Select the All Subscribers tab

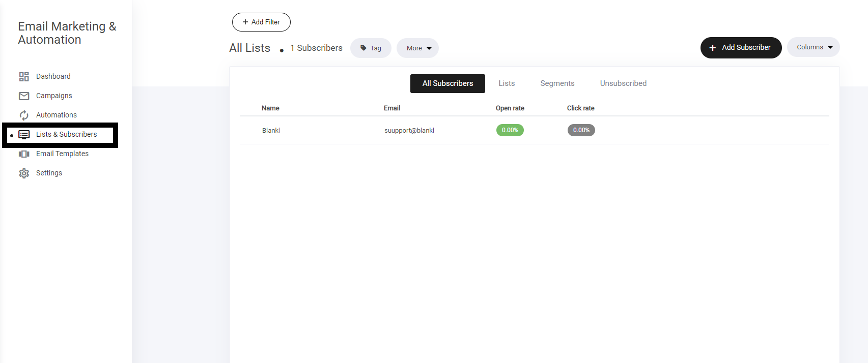click(x=447, y=83)
